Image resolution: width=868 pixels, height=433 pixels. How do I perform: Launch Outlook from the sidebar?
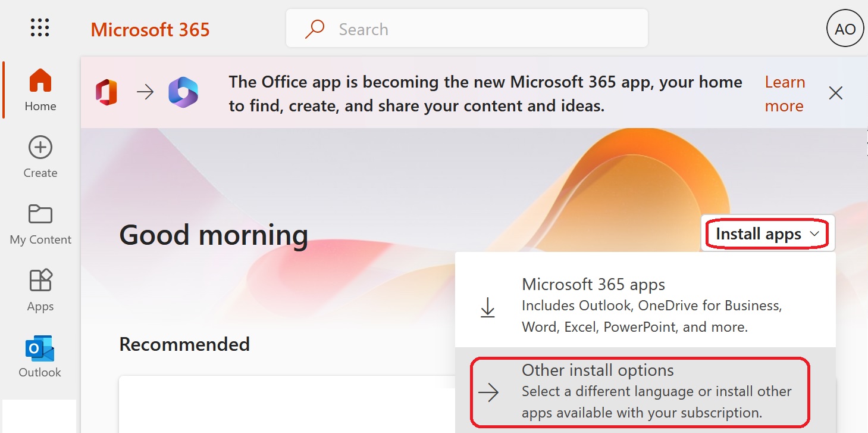pyautogui.click(x=40, y=356)
